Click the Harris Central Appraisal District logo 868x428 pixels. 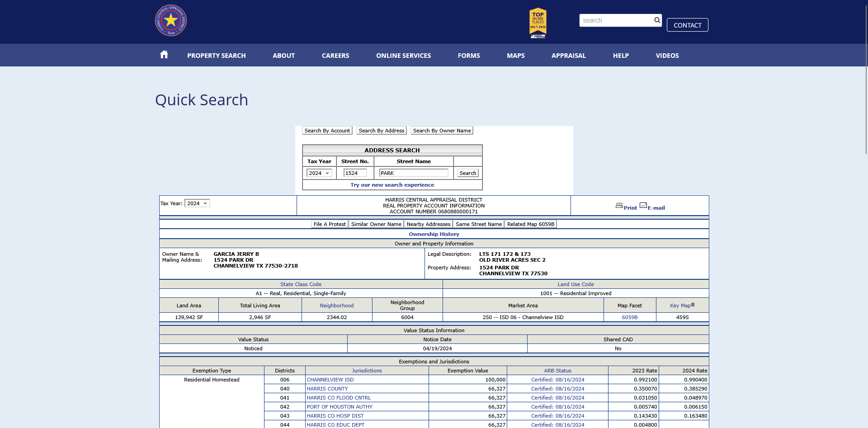click(171, 20)
